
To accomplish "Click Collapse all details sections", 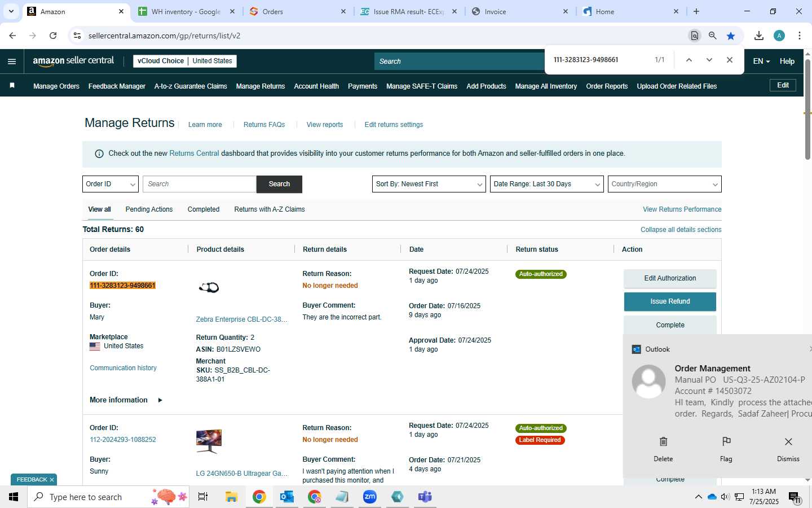I will tap(681, 230).
